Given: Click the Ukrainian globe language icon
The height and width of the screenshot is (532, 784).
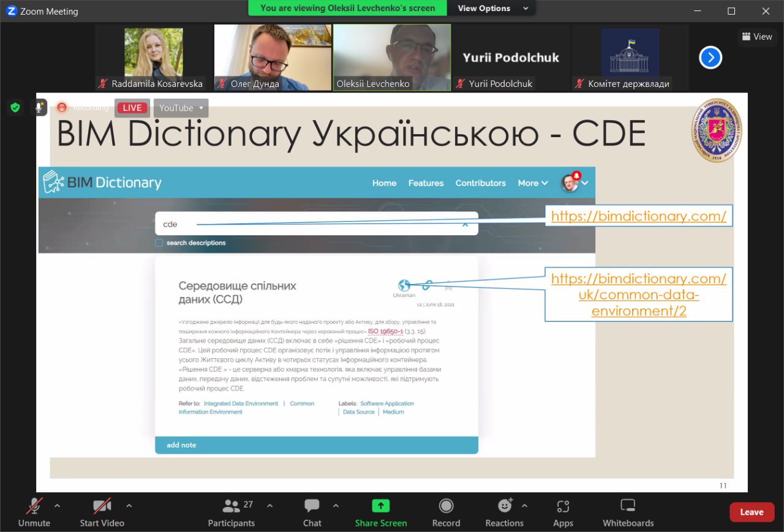Looking at the screenshot, I should click(404, 285).
